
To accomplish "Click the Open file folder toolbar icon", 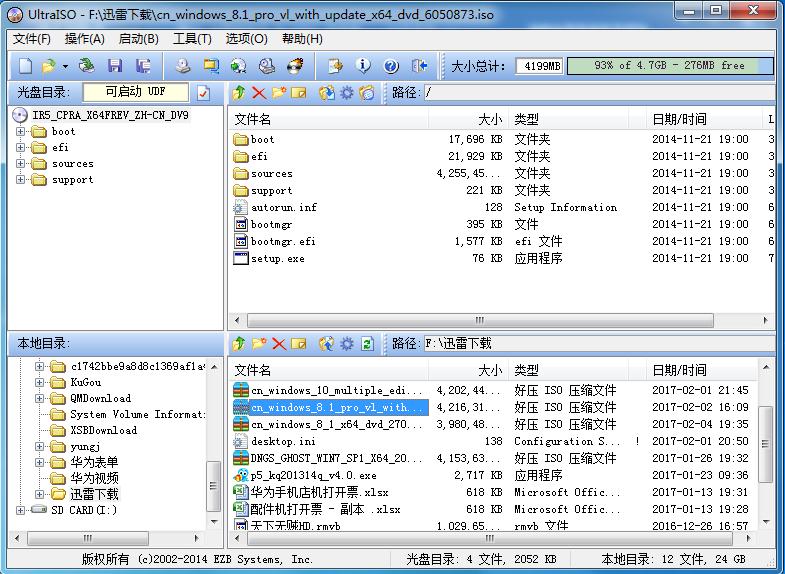I will coord(49,66).
